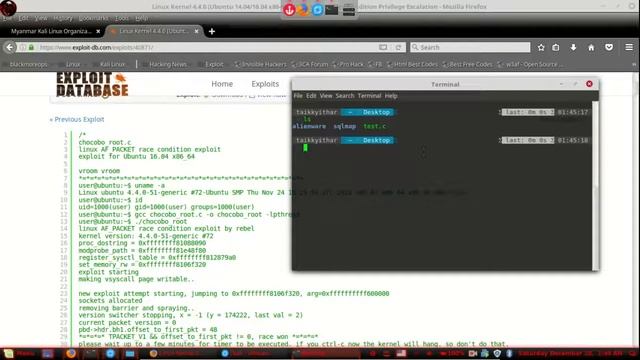Open the Firefox Bookmarks menu
640x360 pixels.
(93, 18)
